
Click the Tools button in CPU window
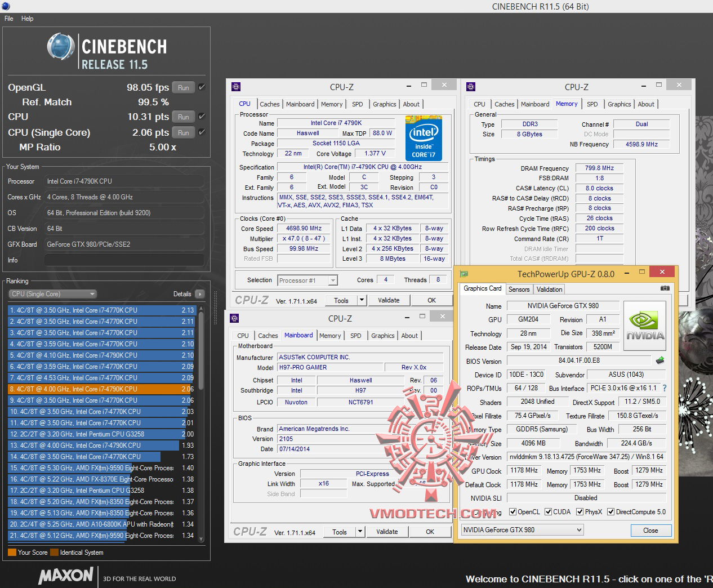(x=341, y=300)
